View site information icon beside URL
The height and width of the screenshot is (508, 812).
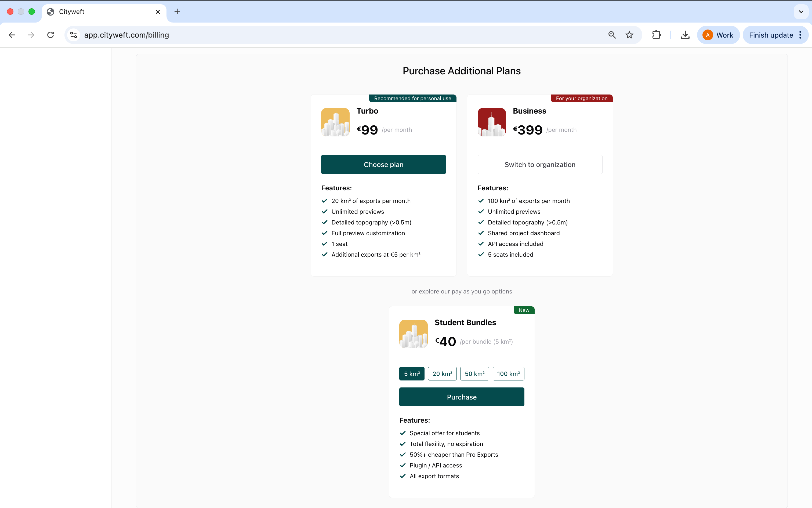[74, 35]
